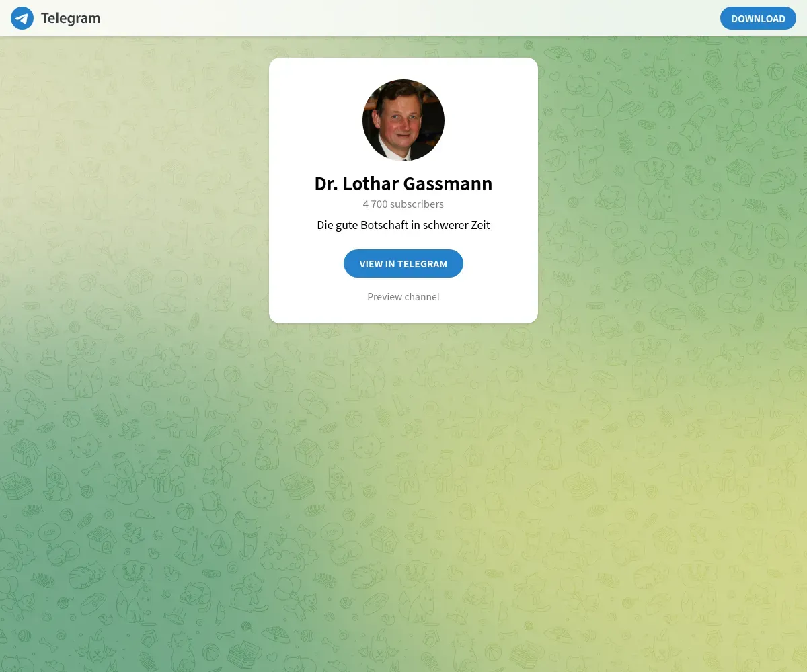Click the Download button in header

pos(758,18)
